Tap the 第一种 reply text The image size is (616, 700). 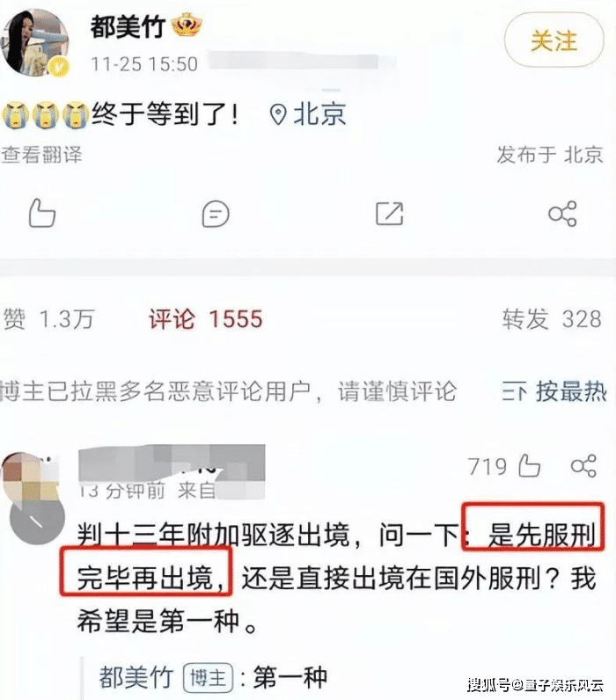(290, 677)
